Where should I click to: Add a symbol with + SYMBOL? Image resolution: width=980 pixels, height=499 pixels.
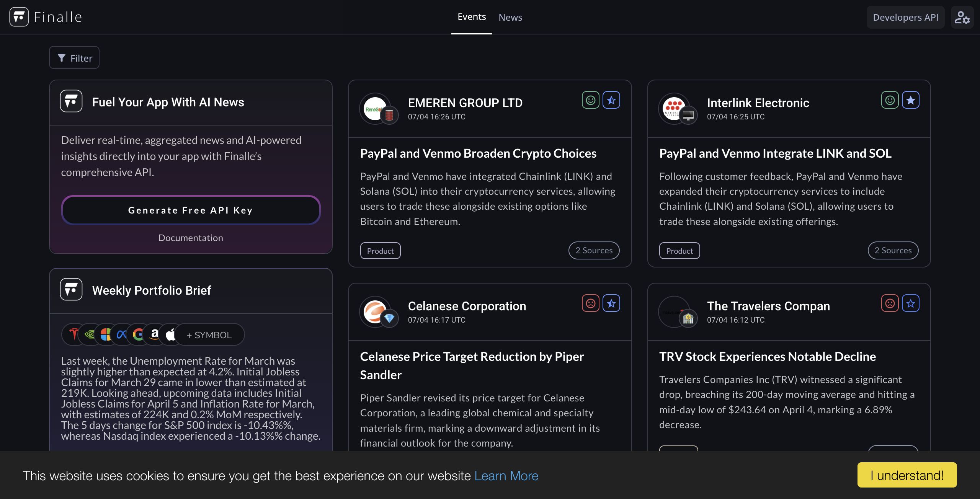click(x=209, y=335)
